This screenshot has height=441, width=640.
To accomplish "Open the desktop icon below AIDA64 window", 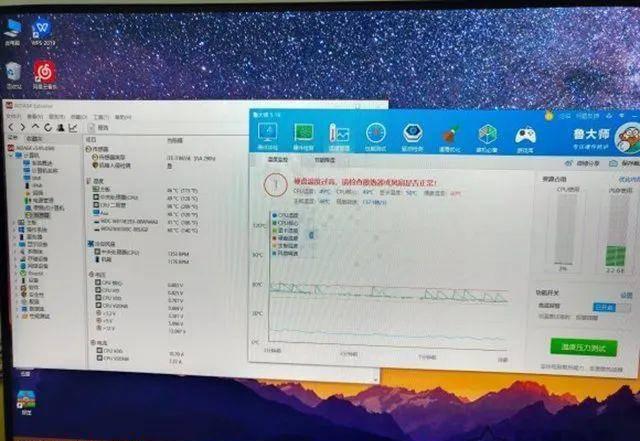I will coord(26,402).
